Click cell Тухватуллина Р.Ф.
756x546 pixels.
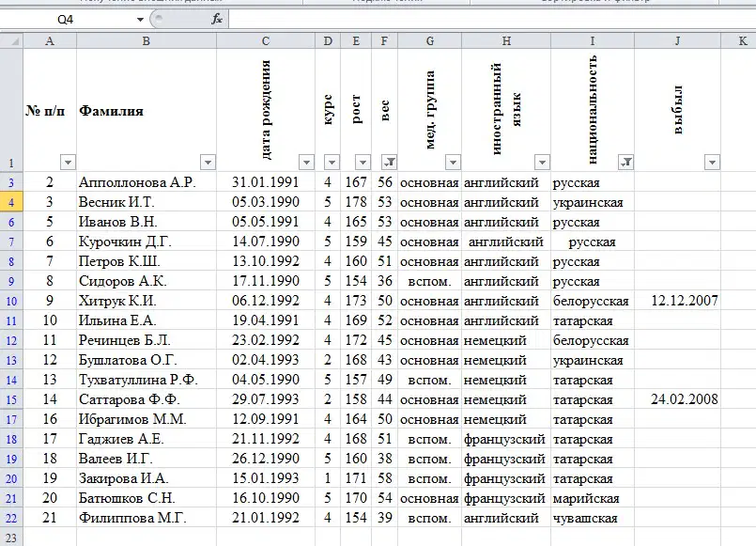(x=147, y=380)
